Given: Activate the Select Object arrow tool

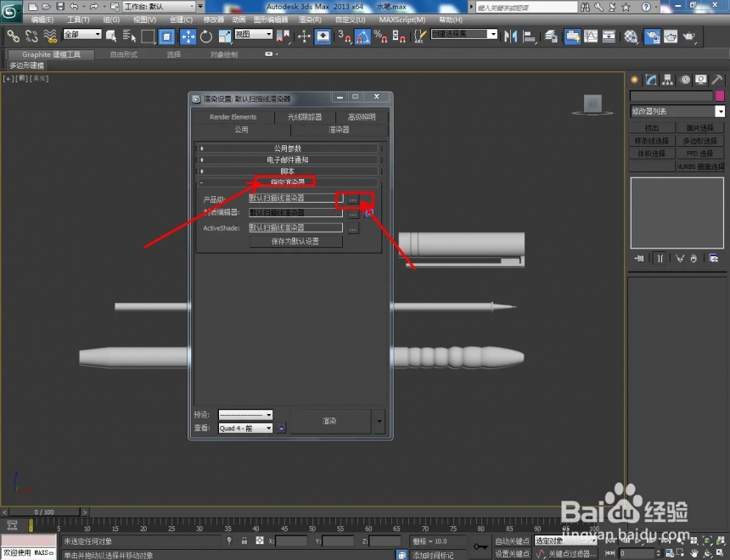Looking at the screenshot, I should (x=111, y=36).
